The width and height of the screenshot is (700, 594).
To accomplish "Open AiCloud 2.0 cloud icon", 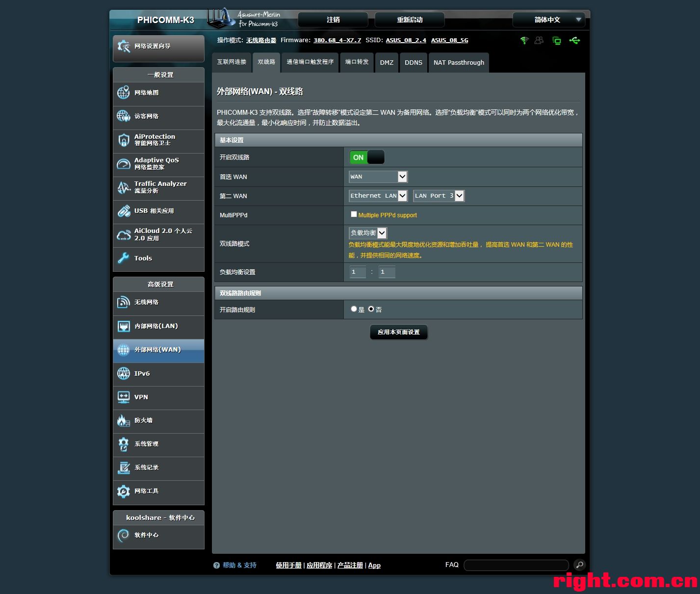I will pos(124,234).
